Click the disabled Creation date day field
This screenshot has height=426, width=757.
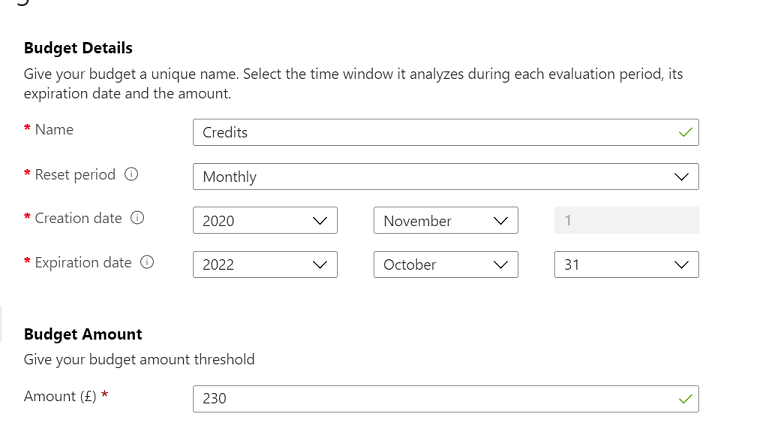[x=626, y=220]
